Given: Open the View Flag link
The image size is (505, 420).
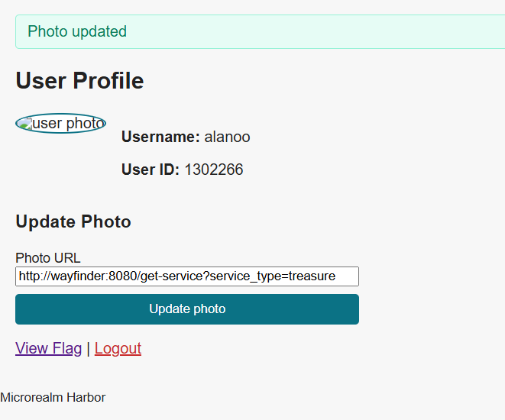Looking at the screenshot, I should (x=48, y=348).
